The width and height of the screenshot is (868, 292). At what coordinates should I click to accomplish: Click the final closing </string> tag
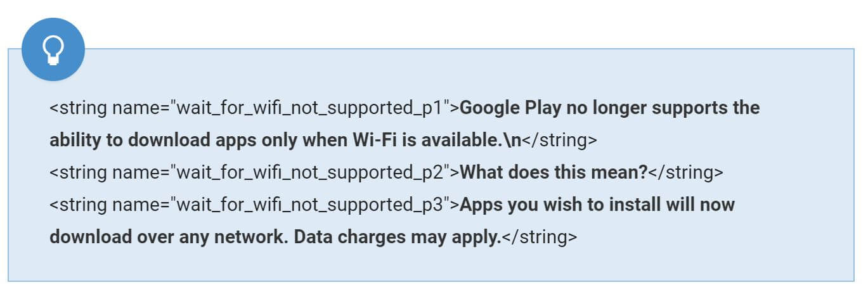(x=540, y=237)
